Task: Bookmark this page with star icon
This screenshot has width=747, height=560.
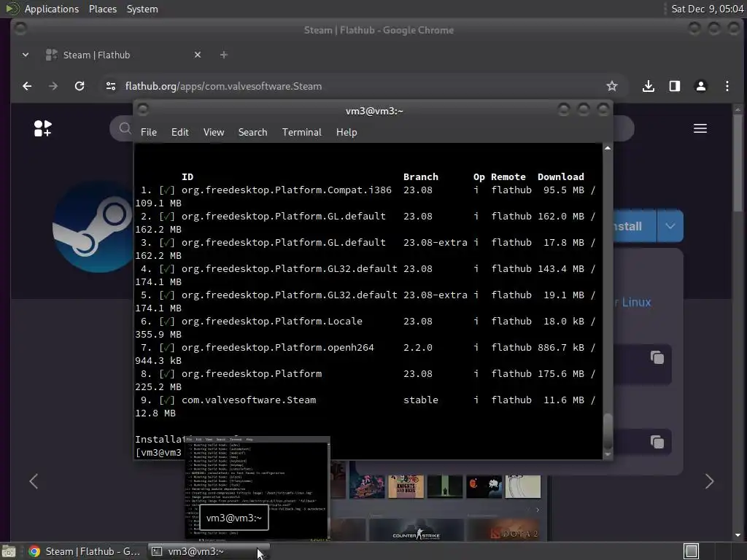Action: coord(612,86)
